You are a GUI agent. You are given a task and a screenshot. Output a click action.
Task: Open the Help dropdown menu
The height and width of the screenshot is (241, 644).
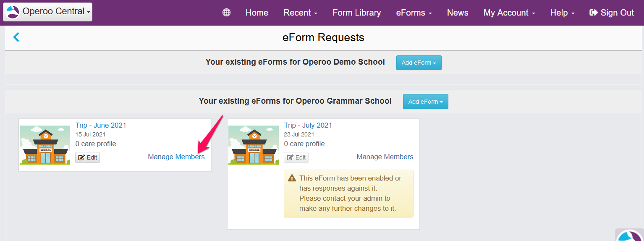point(562,13)
